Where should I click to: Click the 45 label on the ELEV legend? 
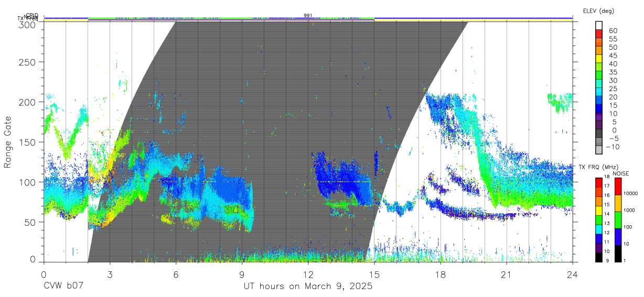pyautogui.click(x=613, y=56)
